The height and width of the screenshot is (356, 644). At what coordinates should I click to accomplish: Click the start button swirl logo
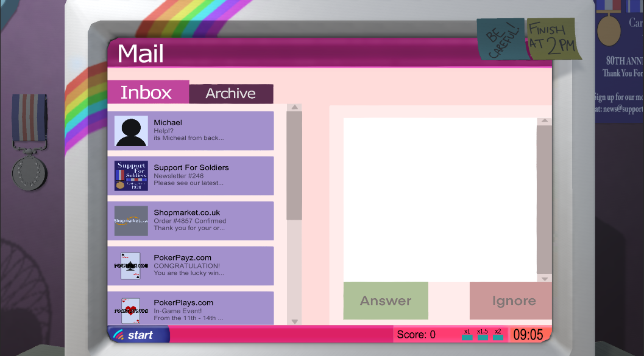pyautogui.click(x=119, y=335)
